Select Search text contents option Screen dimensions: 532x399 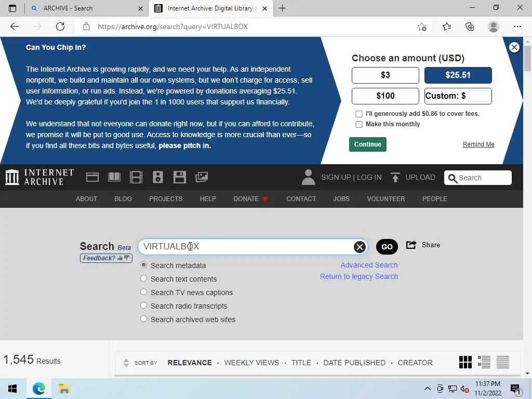(x=143, y=278)
